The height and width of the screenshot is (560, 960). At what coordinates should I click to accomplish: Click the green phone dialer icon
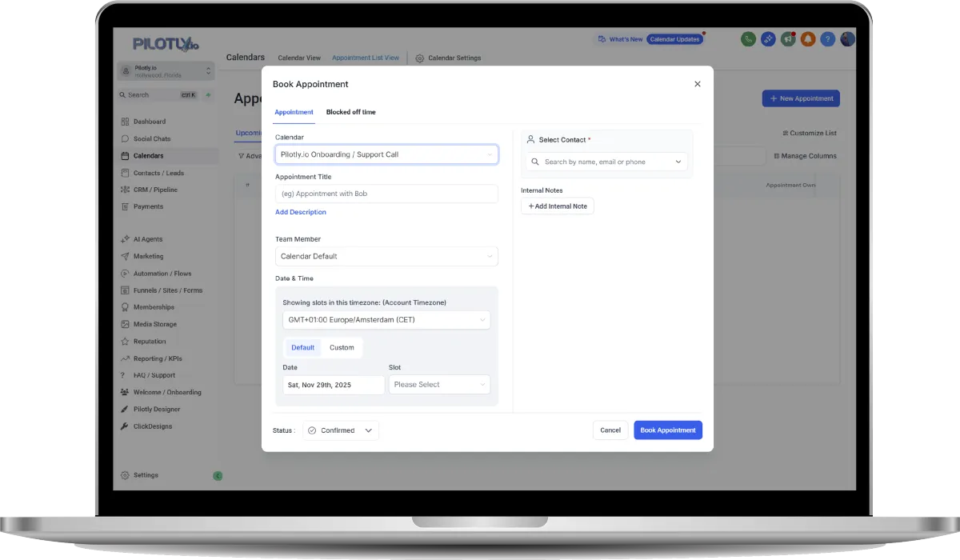click(x=748, y=39)
